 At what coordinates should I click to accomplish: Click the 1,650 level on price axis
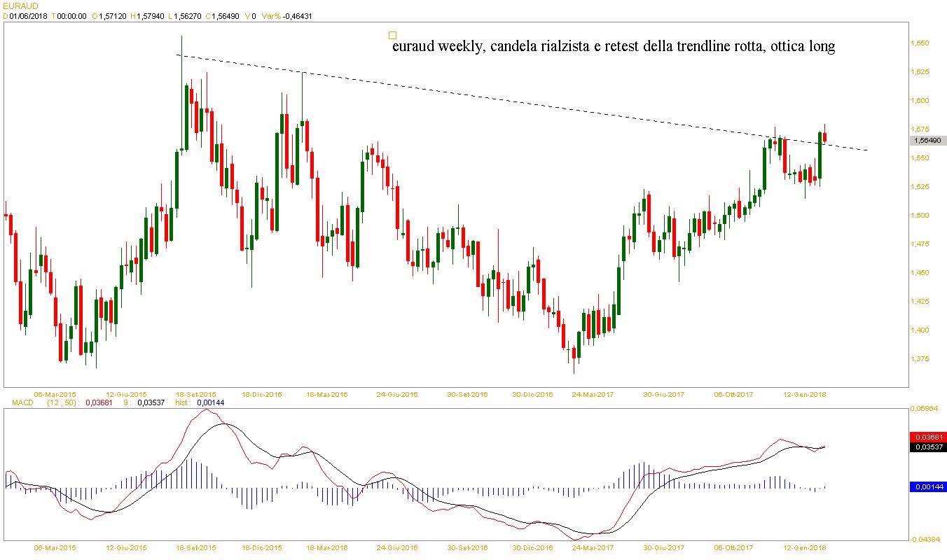pyautogui.click(x=919, y=43)
